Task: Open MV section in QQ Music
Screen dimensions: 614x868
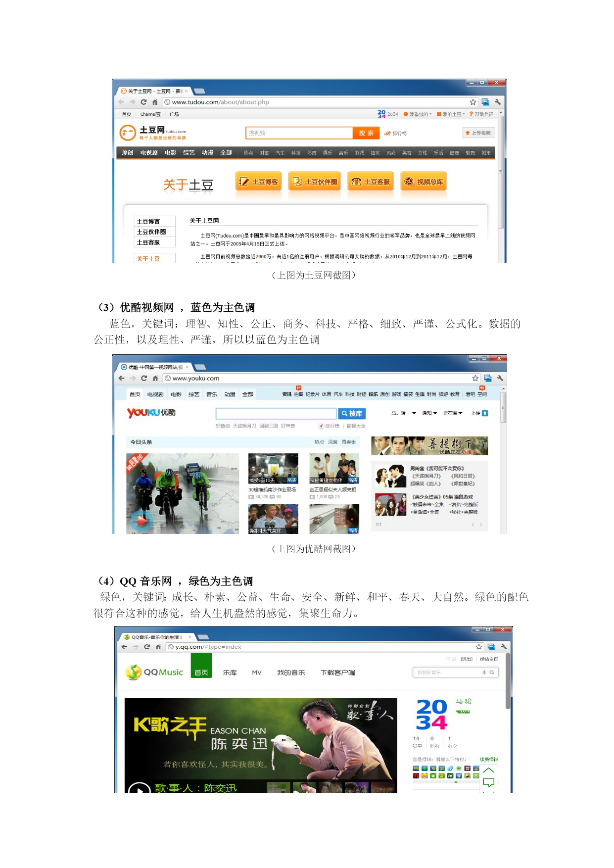Action: 257,673
